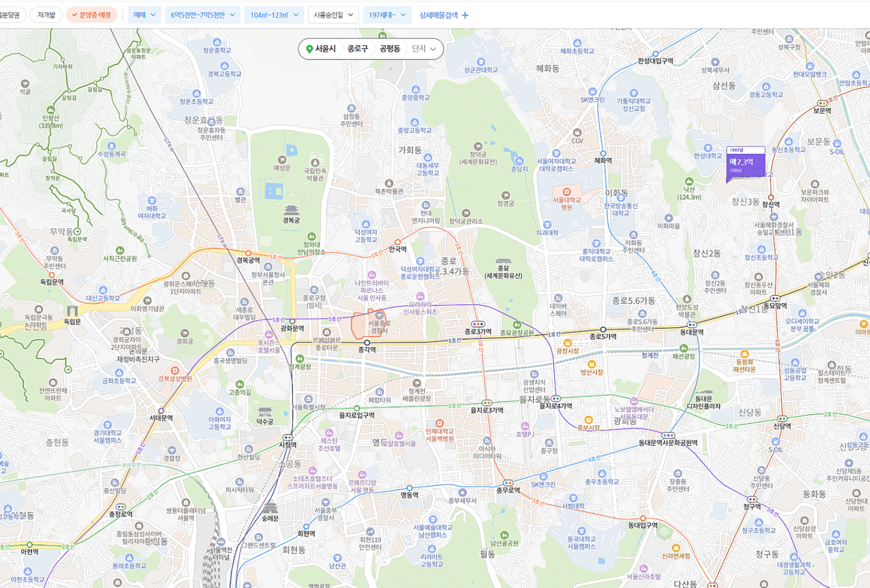The image size is (870, 588).
Task: Click the 광장시장 market icon
Action: [x=568, y=343]
